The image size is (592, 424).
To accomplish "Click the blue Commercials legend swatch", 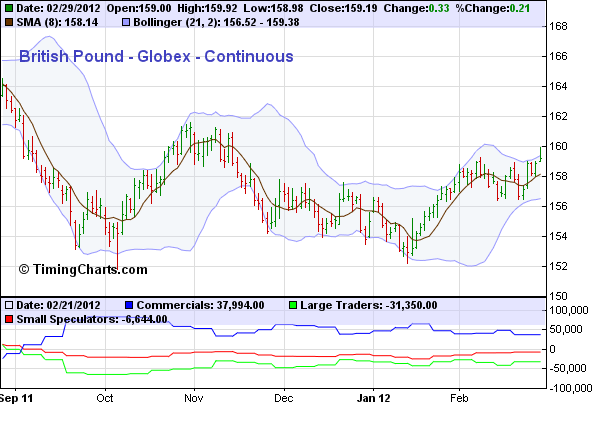I will point(129,305).
